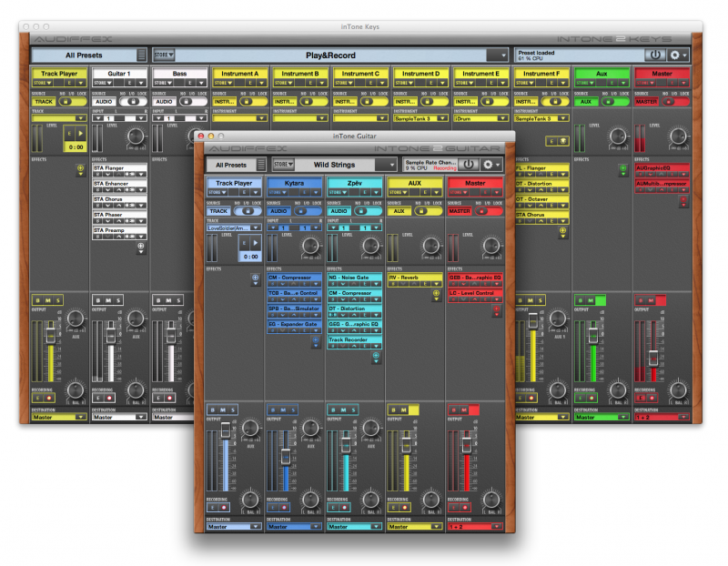Image resolution: width=728 pixels, height=566 pixels.
Task: Click the AUDIO source button on Kytara
Action: [x=278, y=211]
